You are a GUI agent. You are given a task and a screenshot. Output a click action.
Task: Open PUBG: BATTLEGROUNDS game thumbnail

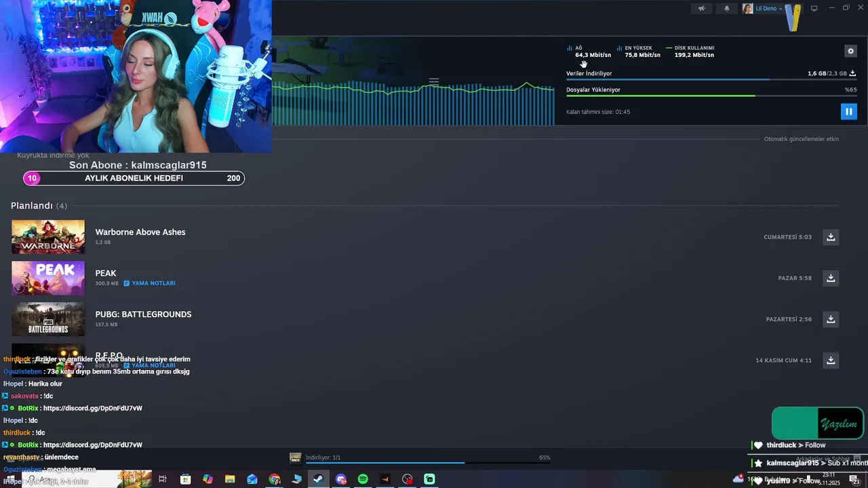click(x=48, y=319)
